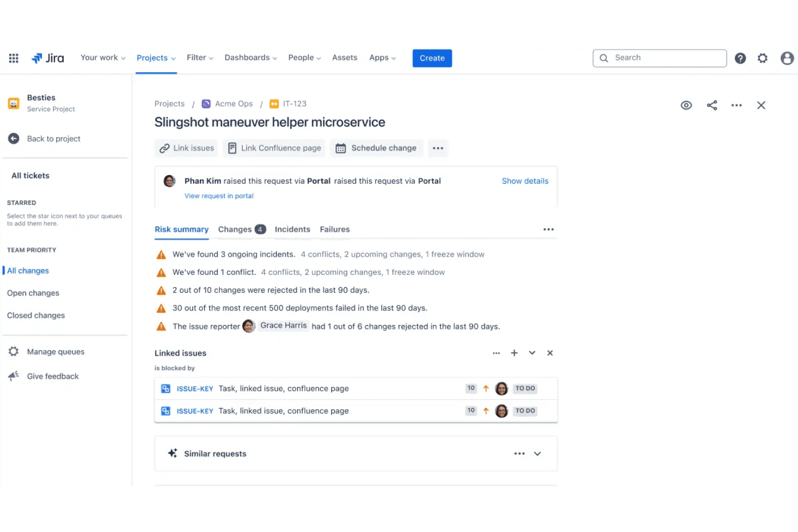
Task: Click the Back to project arrow icon
Action: 14,139
